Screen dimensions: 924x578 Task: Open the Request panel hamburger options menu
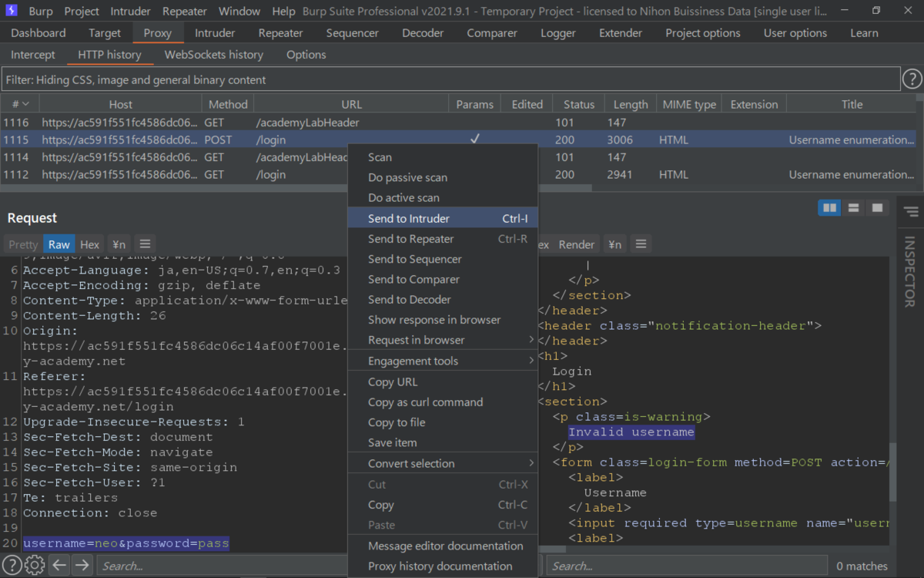(145, 244)
